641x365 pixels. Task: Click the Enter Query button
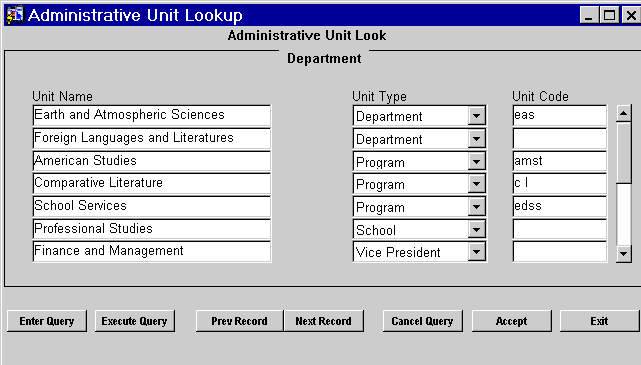(47, 321)
